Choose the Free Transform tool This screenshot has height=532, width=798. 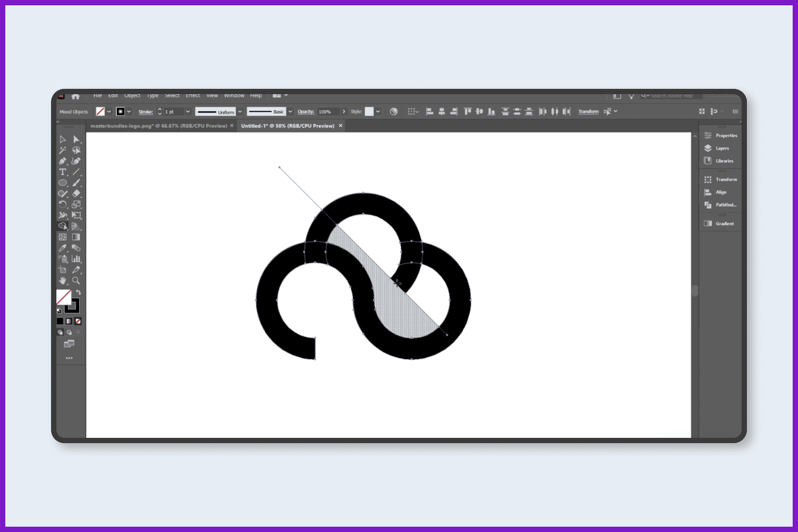click(x=77, y=215)
